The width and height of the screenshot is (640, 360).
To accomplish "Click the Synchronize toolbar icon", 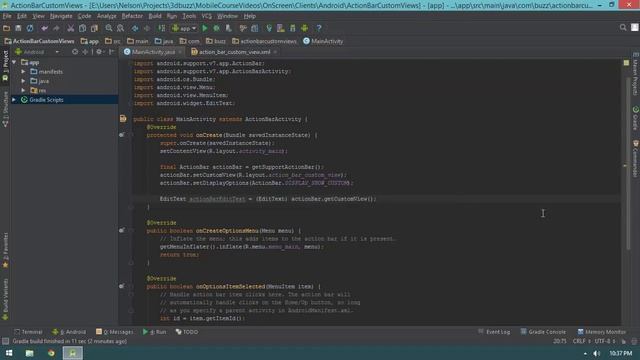I will pyautogui.click(x=30, y=28).
